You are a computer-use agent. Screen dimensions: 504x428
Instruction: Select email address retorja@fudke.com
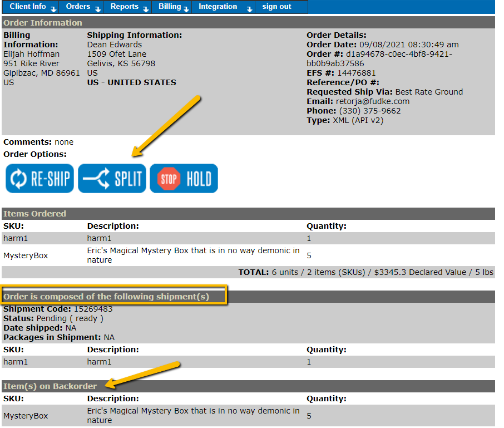(373, 102)
